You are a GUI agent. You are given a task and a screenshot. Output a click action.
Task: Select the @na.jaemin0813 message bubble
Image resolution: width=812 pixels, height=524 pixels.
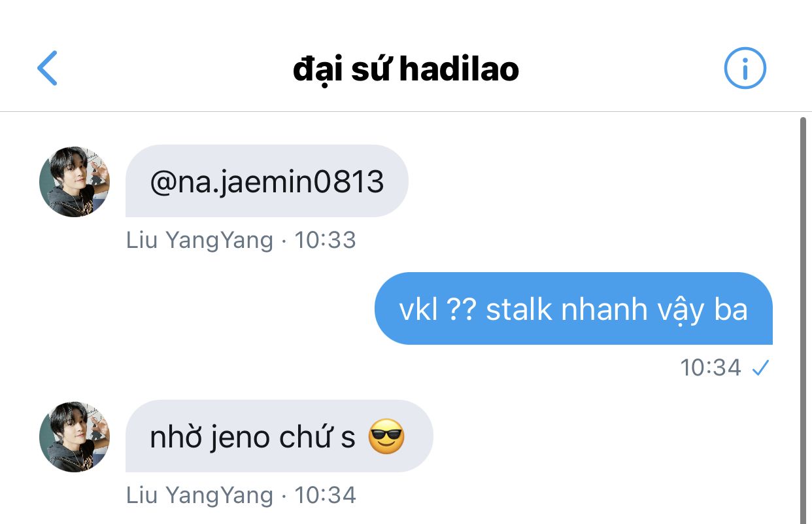[x=267, y=181]
